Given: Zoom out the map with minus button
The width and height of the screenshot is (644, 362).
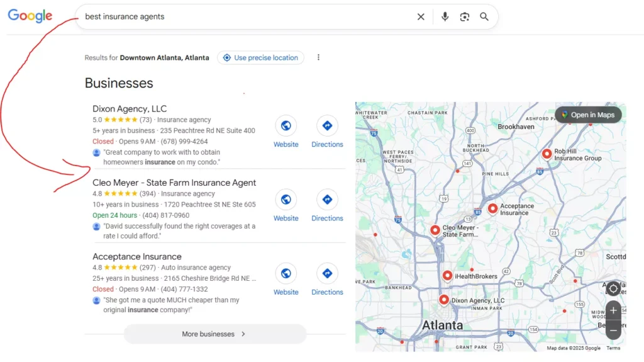Looking at the screenshot, I should coord(613,331).
